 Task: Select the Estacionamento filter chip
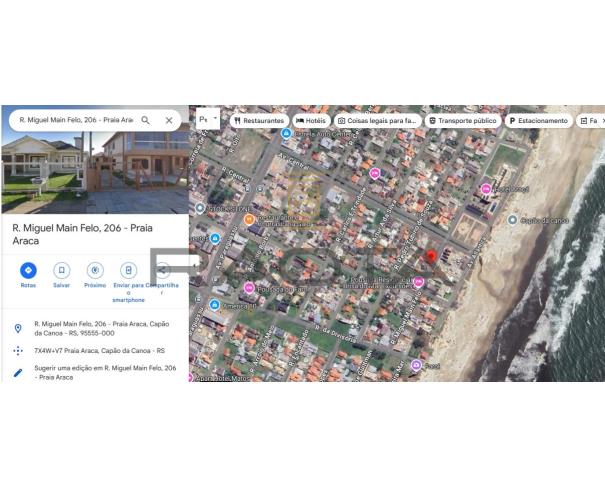(539, 121)
